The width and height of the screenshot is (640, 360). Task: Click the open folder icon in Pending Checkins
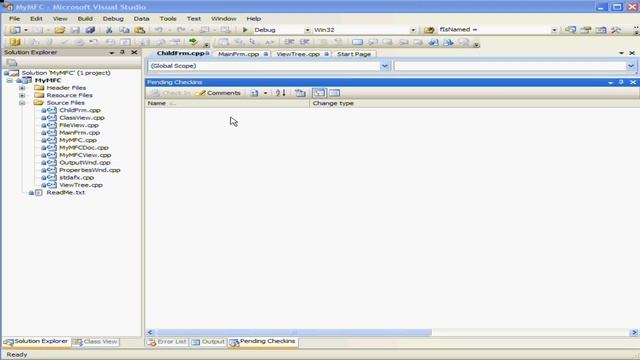(300, 93)
